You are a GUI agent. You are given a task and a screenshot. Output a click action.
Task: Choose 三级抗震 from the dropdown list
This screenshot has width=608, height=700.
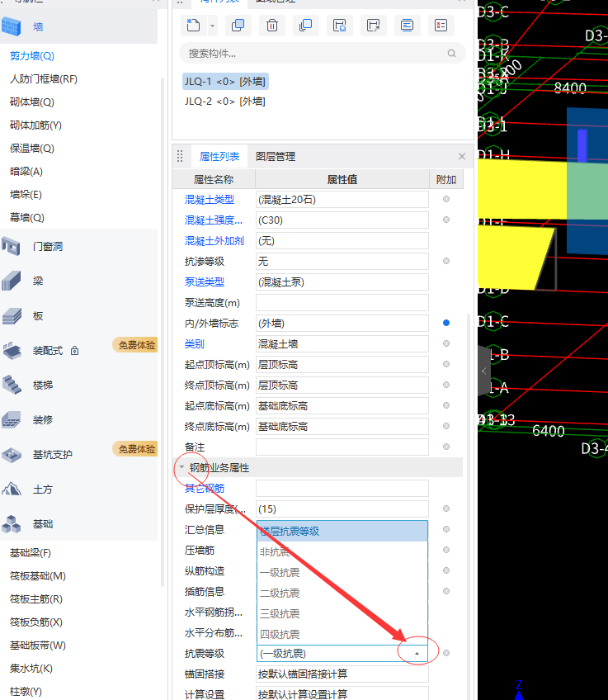point(342,613)
